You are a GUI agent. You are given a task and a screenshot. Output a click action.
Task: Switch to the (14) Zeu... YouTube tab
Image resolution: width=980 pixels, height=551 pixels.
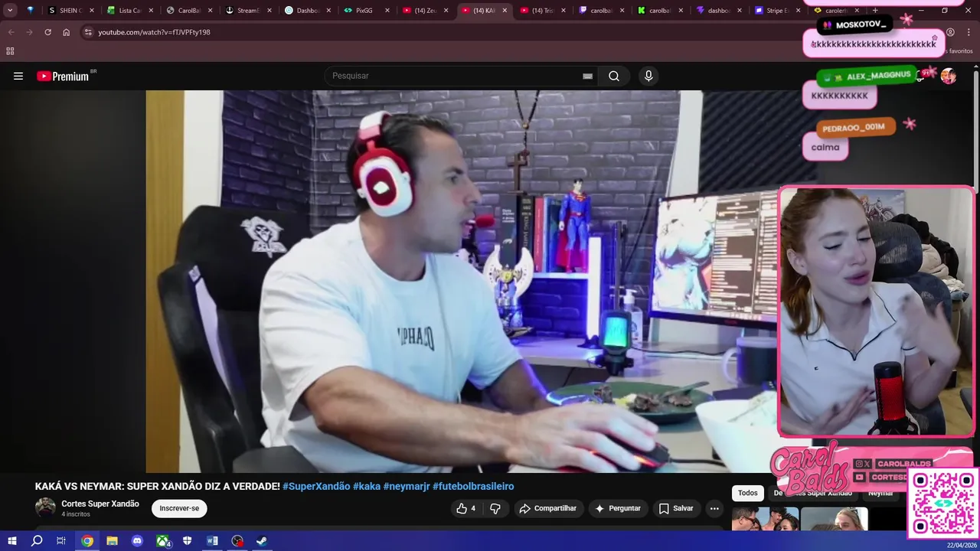point(425,11)
